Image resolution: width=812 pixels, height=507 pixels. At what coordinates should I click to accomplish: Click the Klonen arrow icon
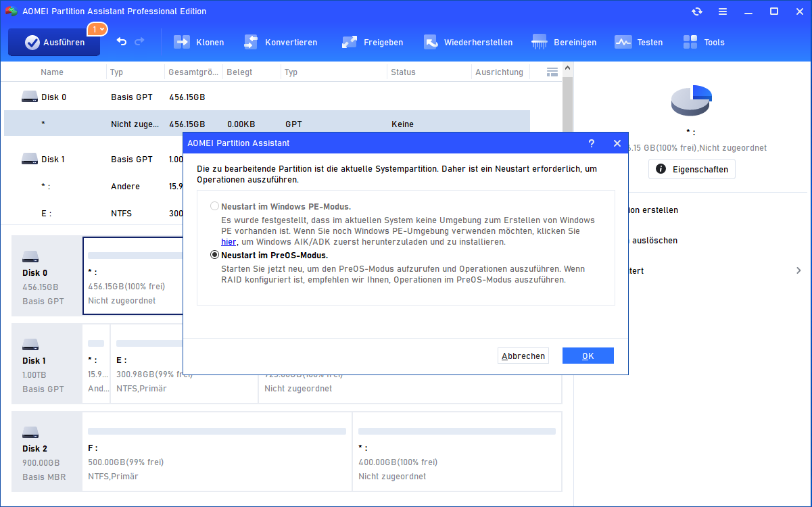pyautogui.click(x=182, y=42)
